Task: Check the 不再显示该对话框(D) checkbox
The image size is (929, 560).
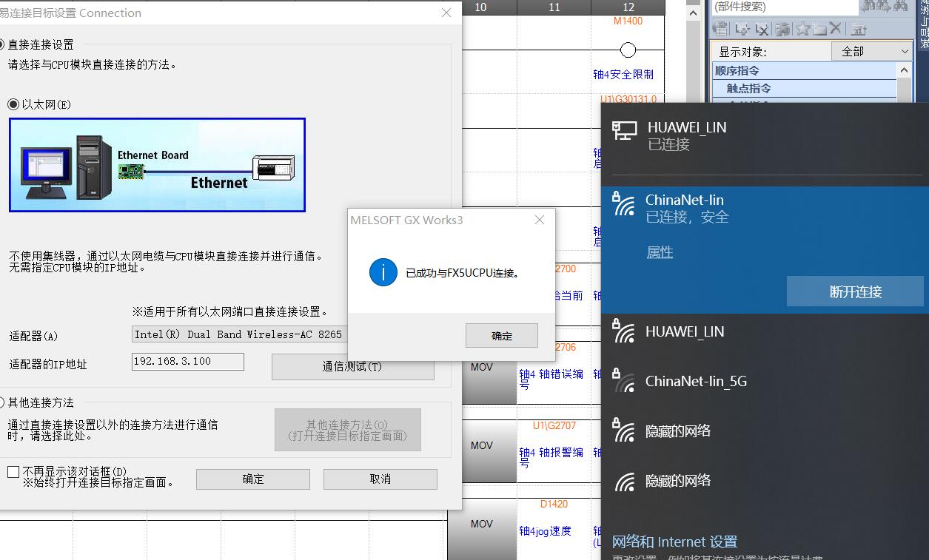Action: click(13, 471)
